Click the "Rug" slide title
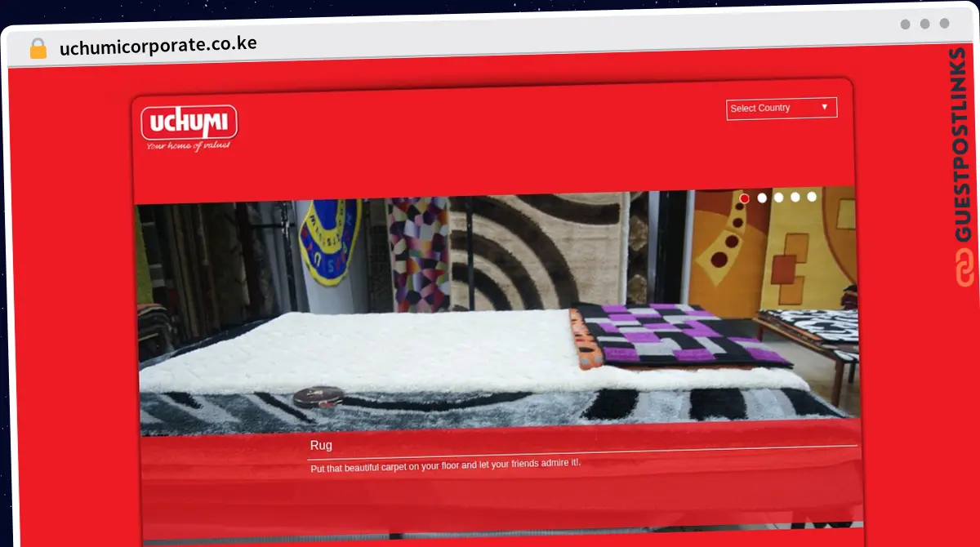 [321, 446]
